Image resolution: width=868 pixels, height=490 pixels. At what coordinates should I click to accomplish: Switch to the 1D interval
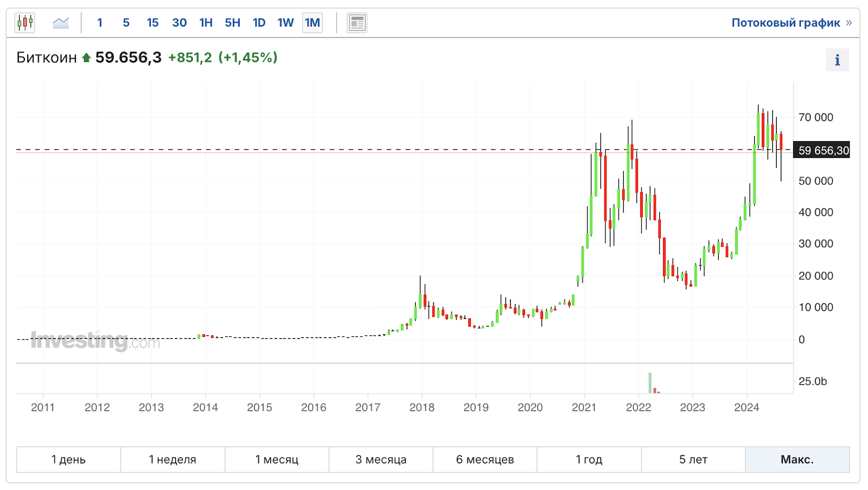[259, 23]
